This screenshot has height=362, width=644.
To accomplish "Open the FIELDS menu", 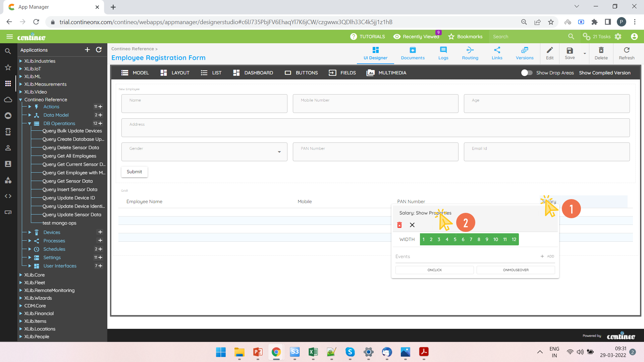I will click(342, 73).
